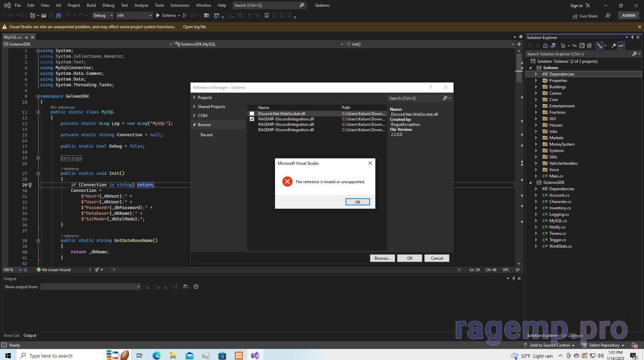
Task: Open the File menu
Action: [18, 5]
